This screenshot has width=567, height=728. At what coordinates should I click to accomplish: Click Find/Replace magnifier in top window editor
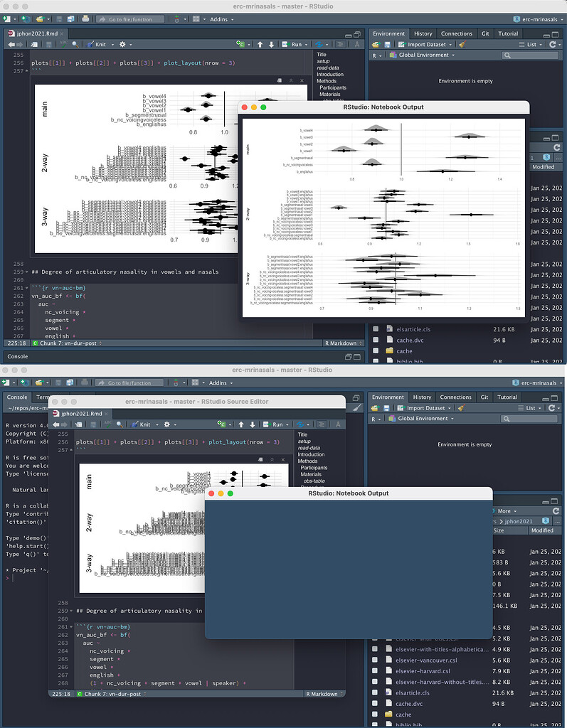75,44
